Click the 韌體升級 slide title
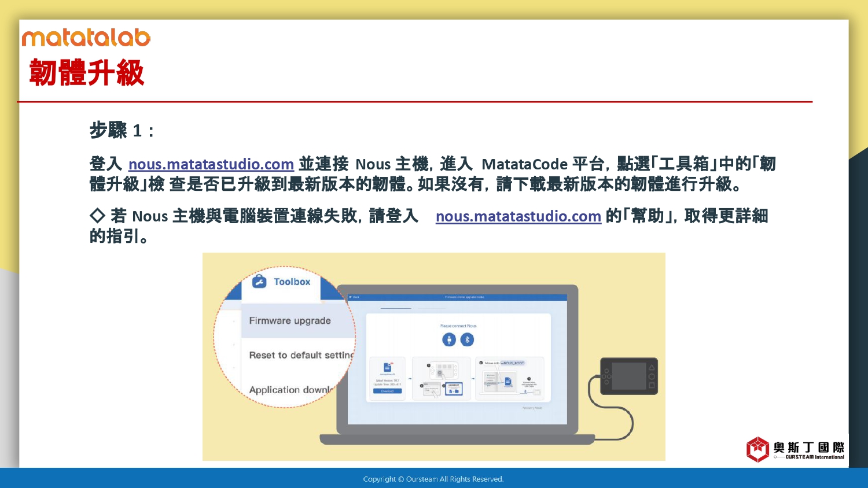 pyautogui.click(x=87, y=73)
